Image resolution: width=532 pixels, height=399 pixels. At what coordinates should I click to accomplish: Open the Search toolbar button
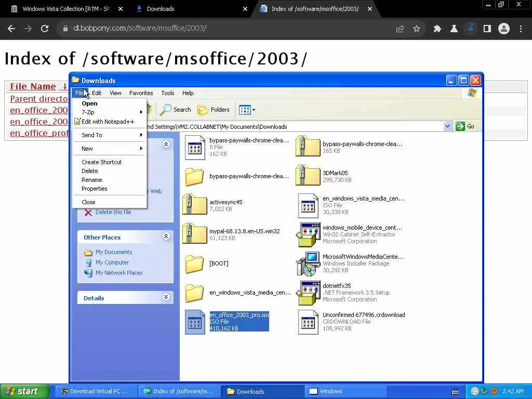176,110
